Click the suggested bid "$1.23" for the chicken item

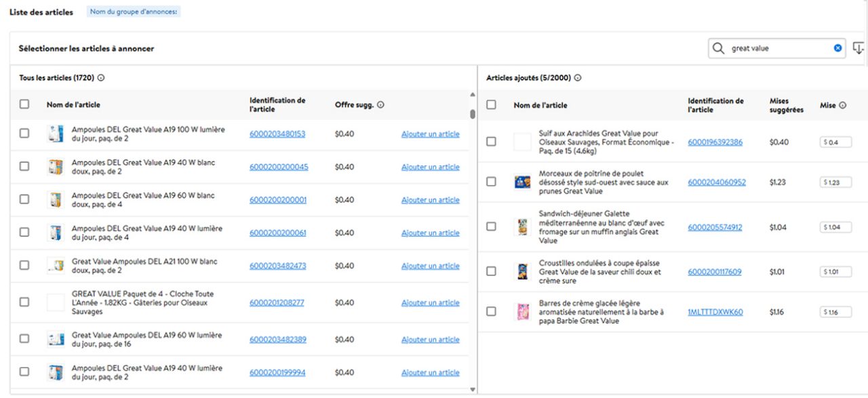778,182
